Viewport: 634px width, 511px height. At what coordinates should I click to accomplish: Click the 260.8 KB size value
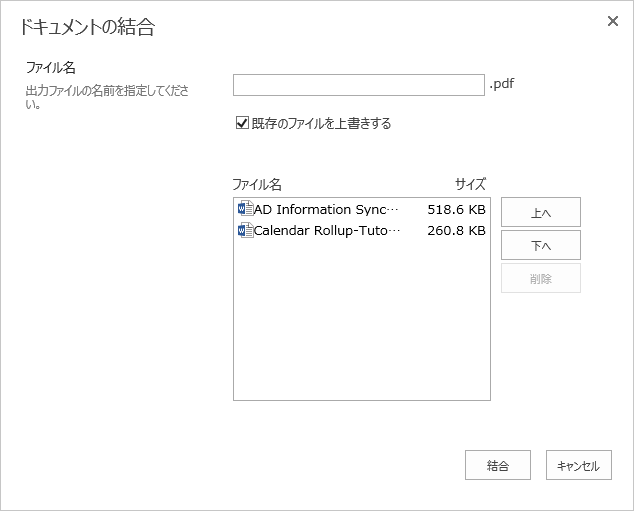pyautogui.click(x=456, y=231)
